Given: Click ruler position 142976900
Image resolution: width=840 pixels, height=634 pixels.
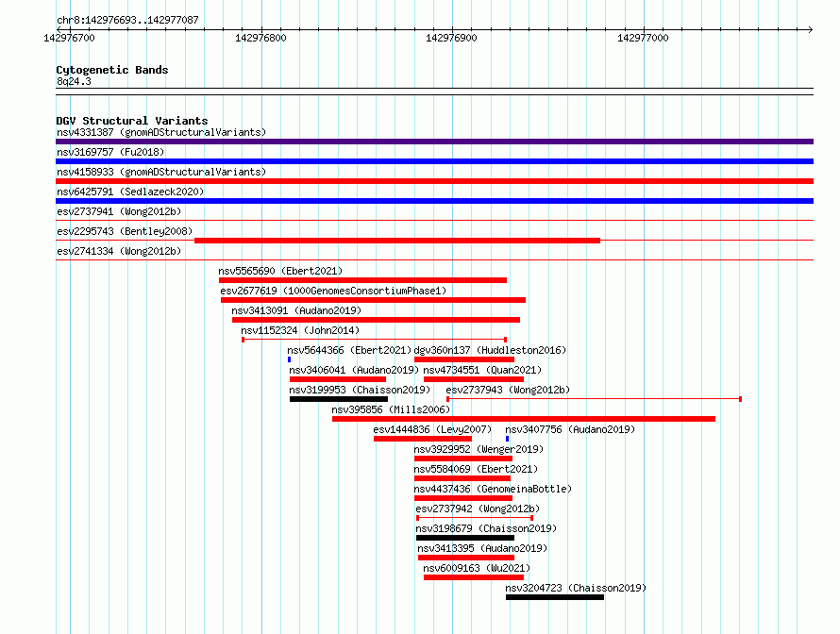Looking at the screenshot, I should pyautogui.click(x=451, y=38).
